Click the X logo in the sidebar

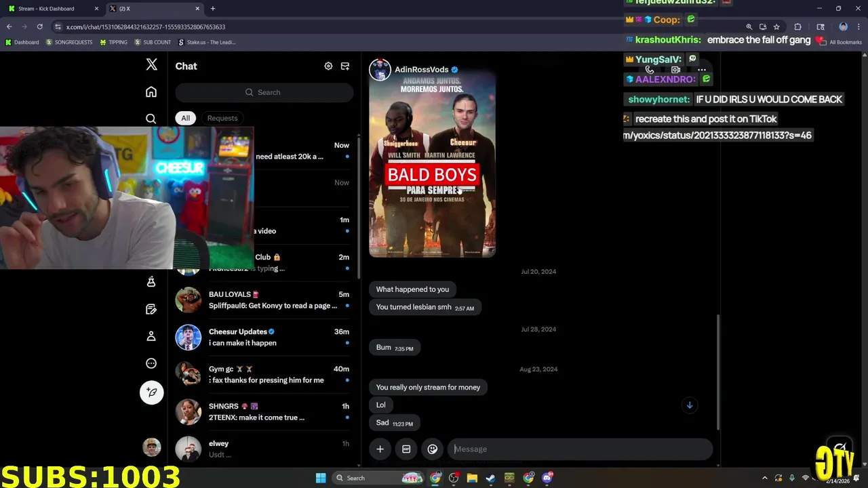[151, 65]
